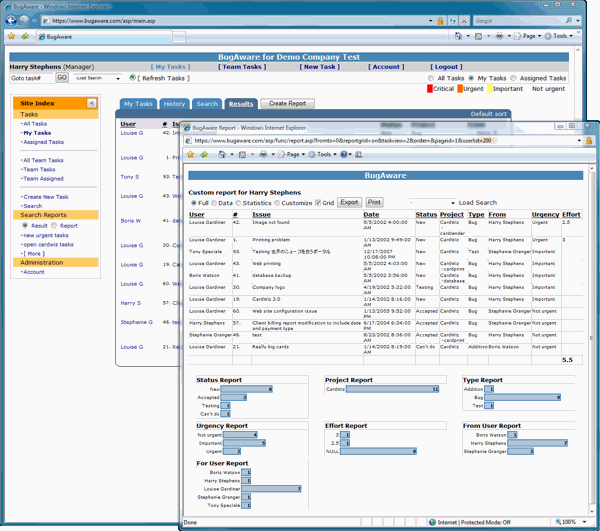Open the New Task menu link

pyautogui.click(x=320, y=67)
